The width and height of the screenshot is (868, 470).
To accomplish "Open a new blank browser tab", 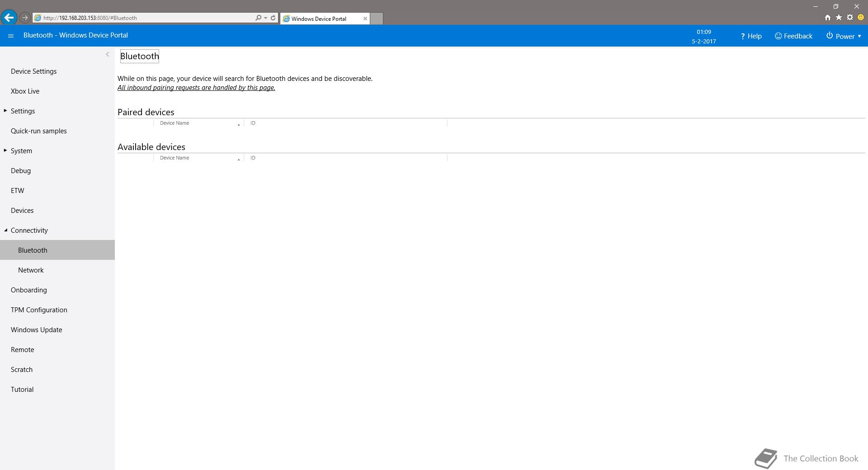I will tap(377, 19).
